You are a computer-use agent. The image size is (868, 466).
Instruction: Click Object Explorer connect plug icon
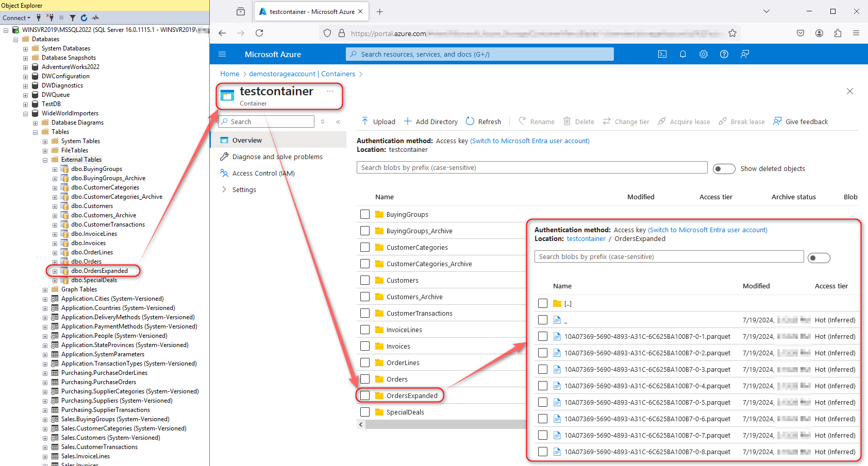pyautogui.click(x=39, y=18)
